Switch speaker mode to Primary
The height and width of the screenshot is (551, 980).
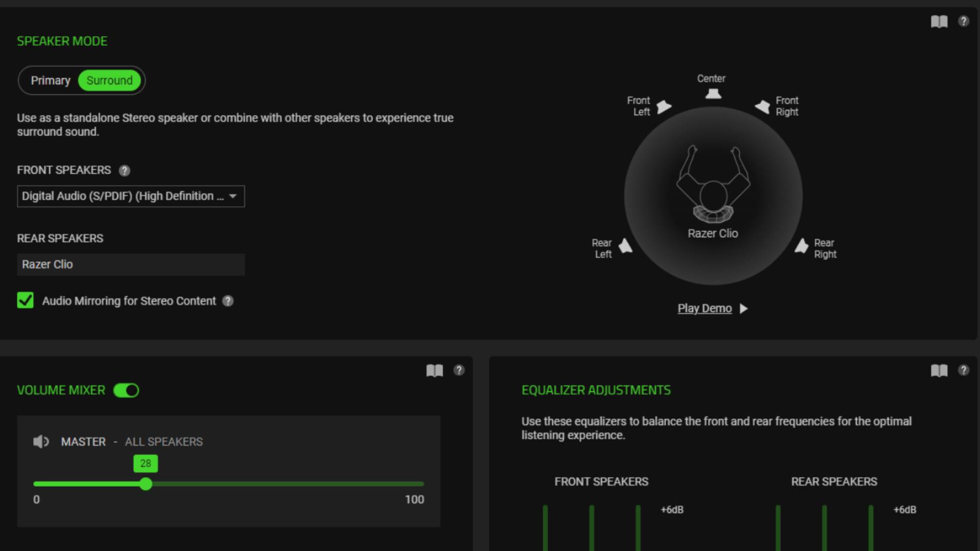[x=51, y=81]
